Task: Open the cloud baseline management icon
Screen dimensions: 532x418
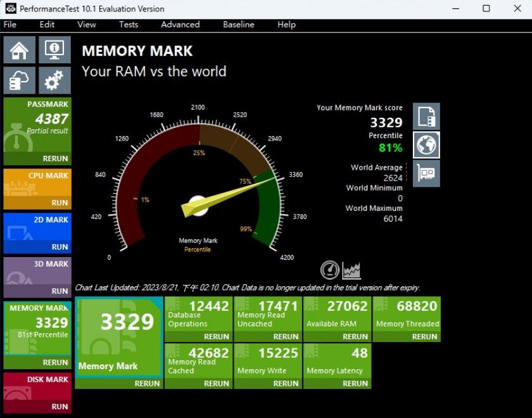Action: pos(20,80)
